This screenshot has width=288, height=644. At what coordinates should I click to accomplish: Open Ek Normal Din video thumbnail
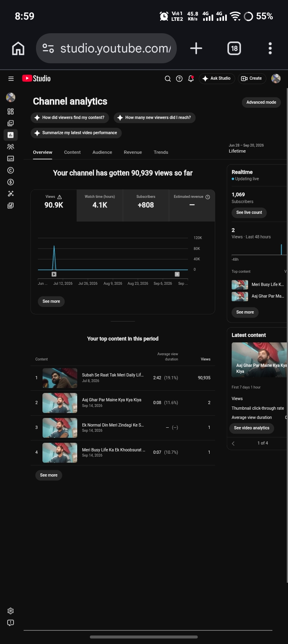tap(60, 428)
